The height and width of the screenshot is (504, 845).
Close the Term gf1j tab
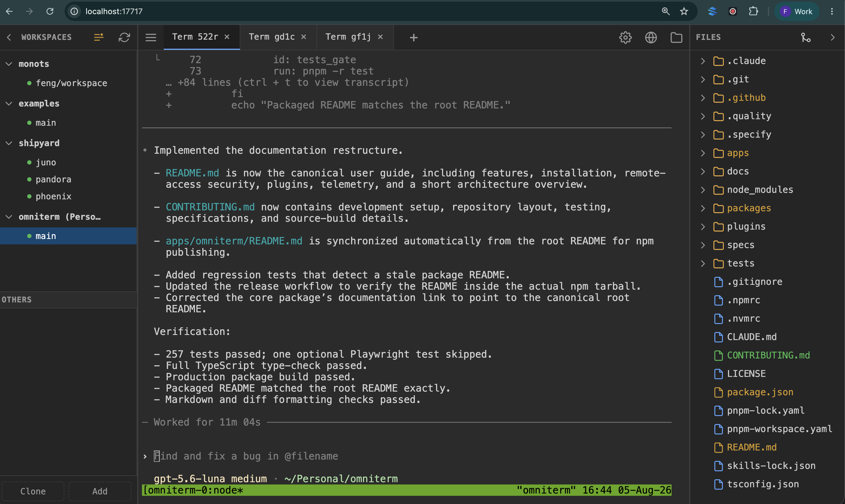click(381, 37)
